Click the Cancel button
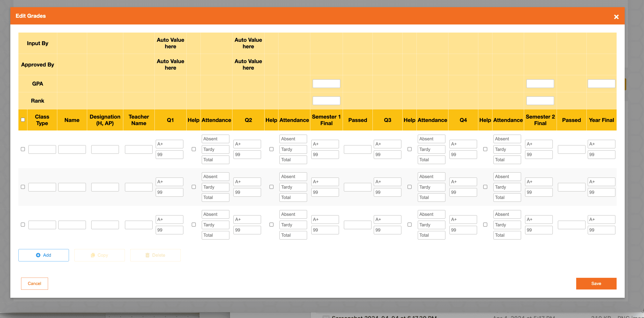 (x=35, y=283)
